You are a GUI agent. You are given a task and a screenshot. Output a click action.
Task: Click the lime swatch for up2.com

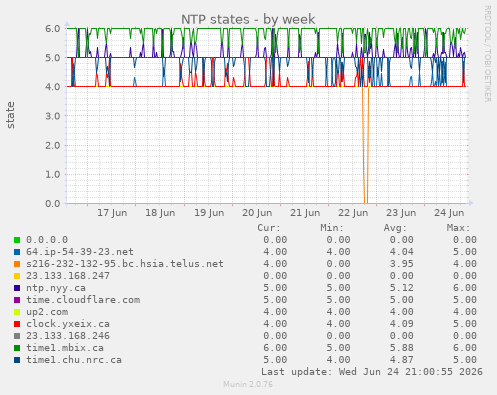click(17, 312)
